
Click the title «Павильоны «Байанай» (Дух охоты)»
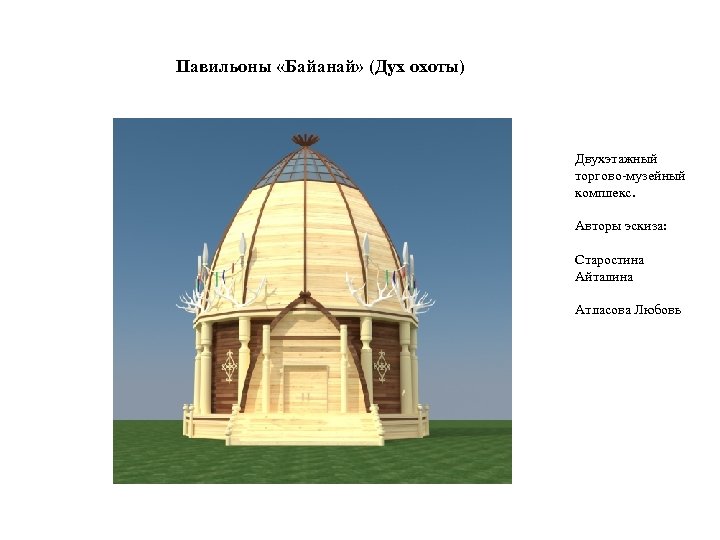320,67
